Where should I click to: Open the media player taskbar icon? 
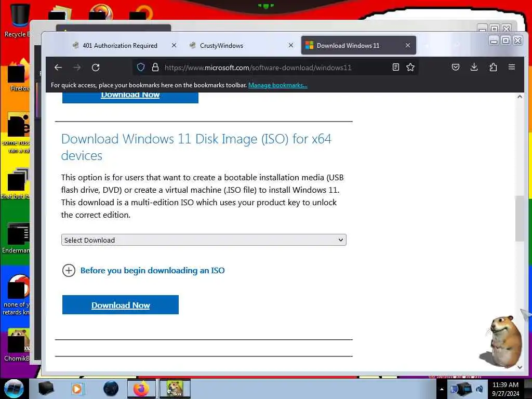coord(77,389)
